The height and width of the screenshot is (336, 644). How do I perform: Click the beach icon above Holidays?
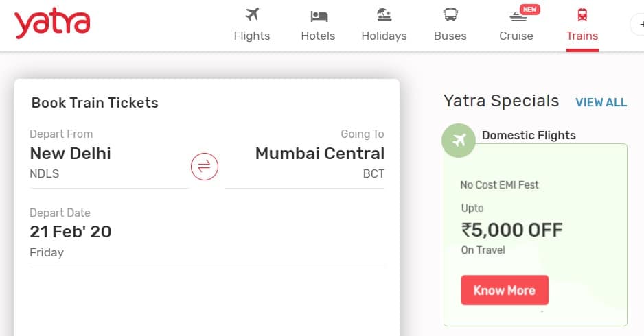[384, 15]
